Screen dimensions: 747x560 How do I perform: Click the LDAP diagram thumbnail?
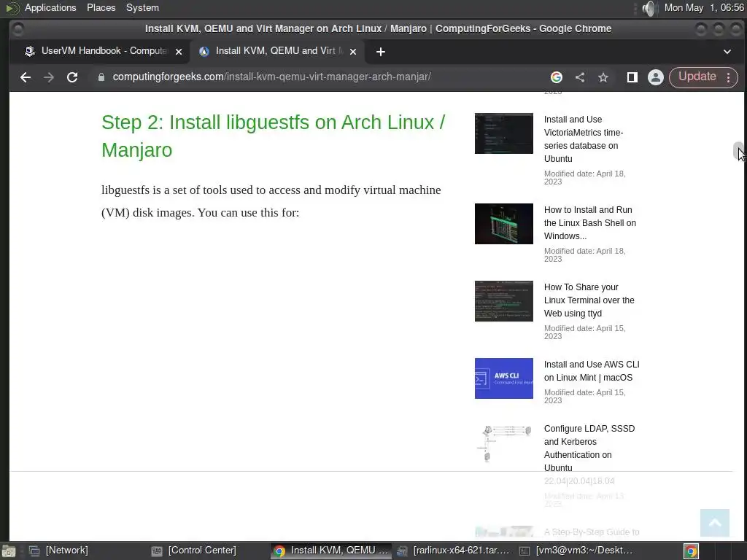(503, 444)
